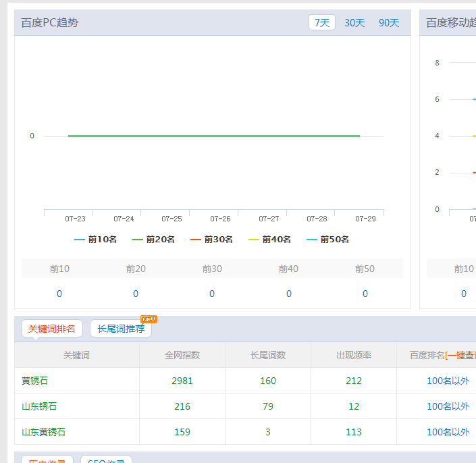Click the 07-29 axis date label
This screenshot has width=476, height=463.
365,219
